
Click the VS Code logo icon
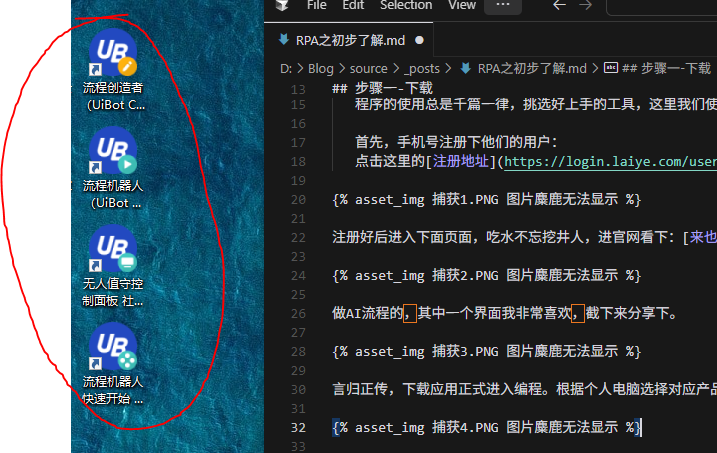(x=283, y=5)
